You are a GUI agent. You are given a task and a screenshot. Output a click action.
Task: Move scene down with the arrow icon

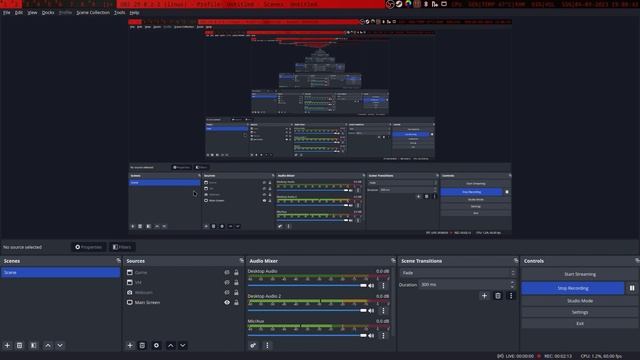point(60,345)
